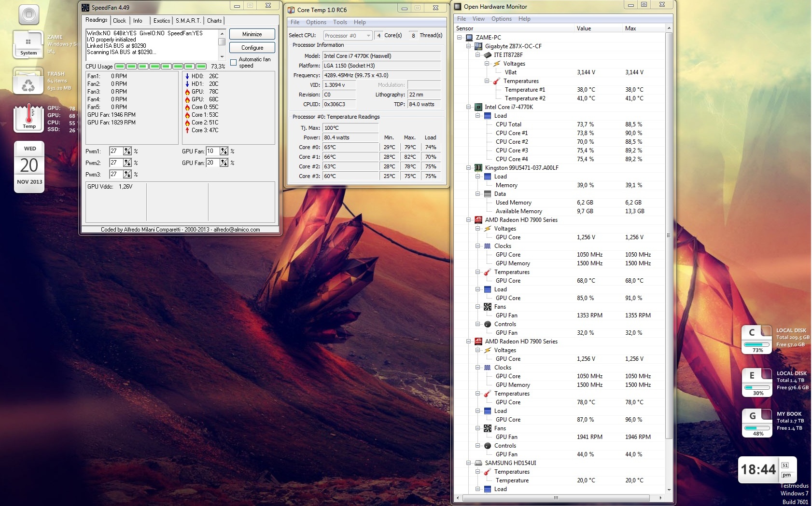Image resolution: width=812 pixels, height=506 pixels.
Task: Click Open Hardware Monitor horizontal scrollbar
Action: (559, 497)
